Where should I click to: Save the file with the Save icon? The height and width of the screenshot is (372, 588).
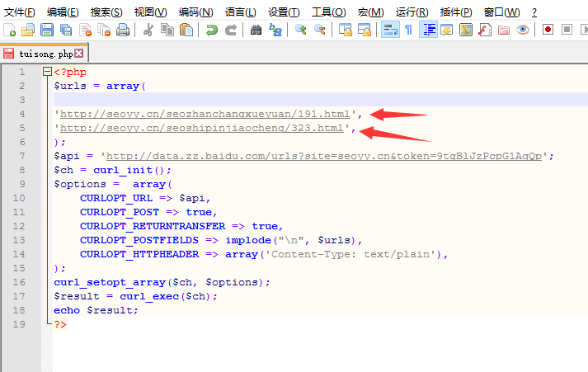tap(47, 31)
